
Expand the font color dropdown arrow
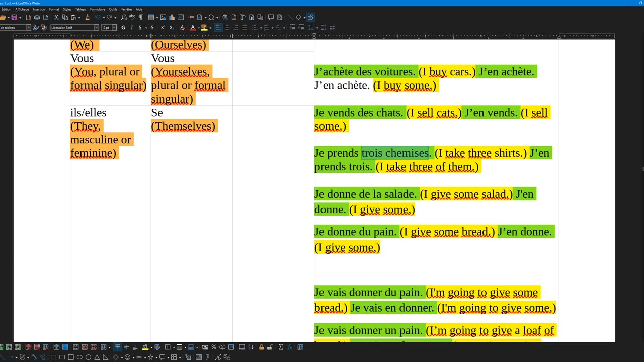coord(198,28)
